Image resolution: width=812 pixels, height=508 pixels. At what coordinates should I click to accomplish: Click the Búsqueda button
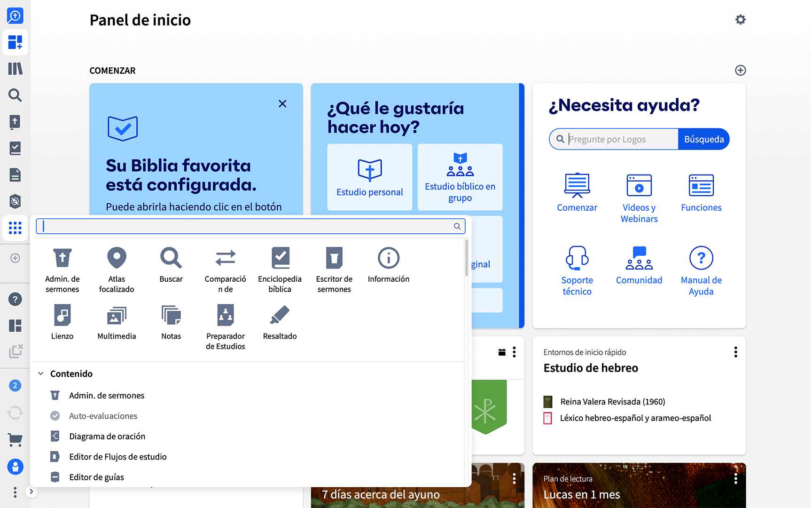point(704,139)
